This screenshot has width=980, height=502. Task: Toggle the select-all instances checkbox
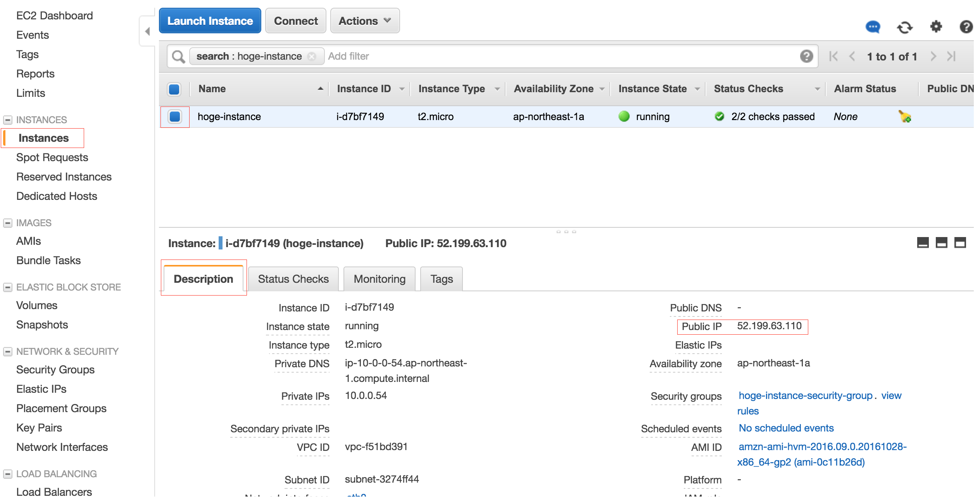(174, 89)
